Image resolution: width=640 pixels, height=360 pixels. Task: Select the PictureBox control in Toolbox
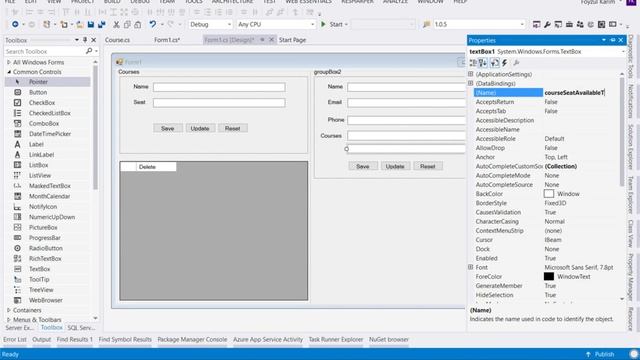43,227
